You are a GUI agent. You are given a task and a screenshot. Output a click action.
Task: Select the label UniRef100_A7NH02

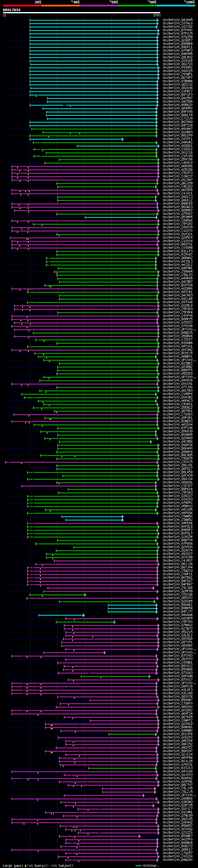pos(178,625)
